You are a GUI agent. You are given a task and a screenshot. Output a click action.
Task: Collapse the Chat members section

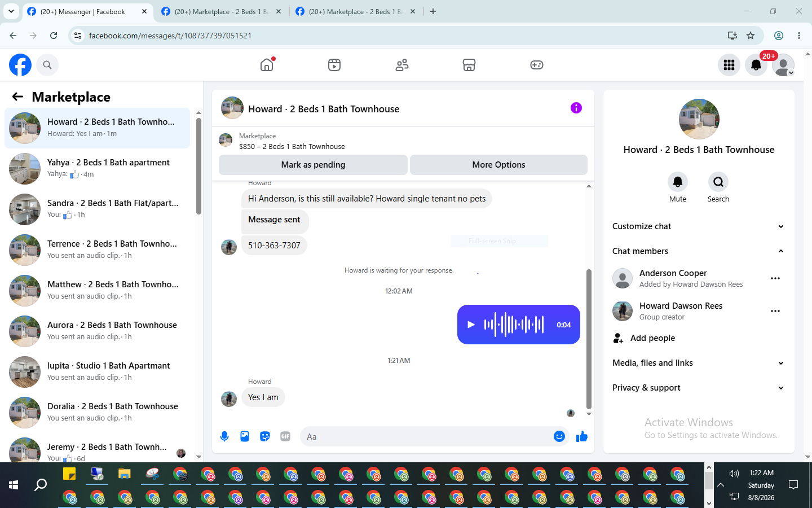(x=699, y=251)
